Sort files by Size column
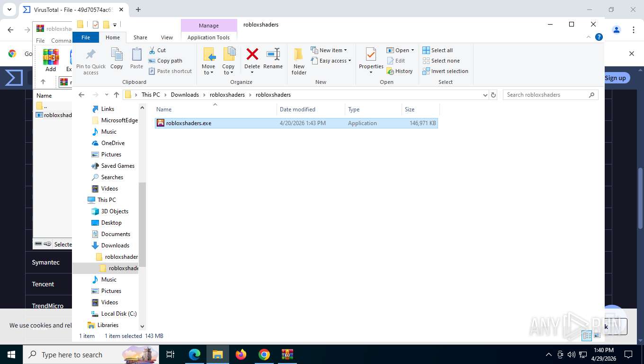The image size is (644, 364). (x=420, y=109)
